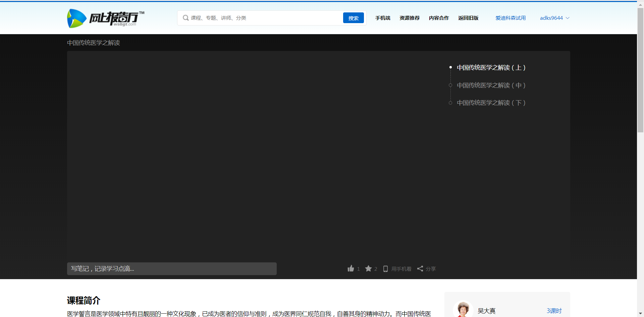The image size is (644, 317).
Task: Open the 资源推荐 menu item
Action: tap(410, 18)
